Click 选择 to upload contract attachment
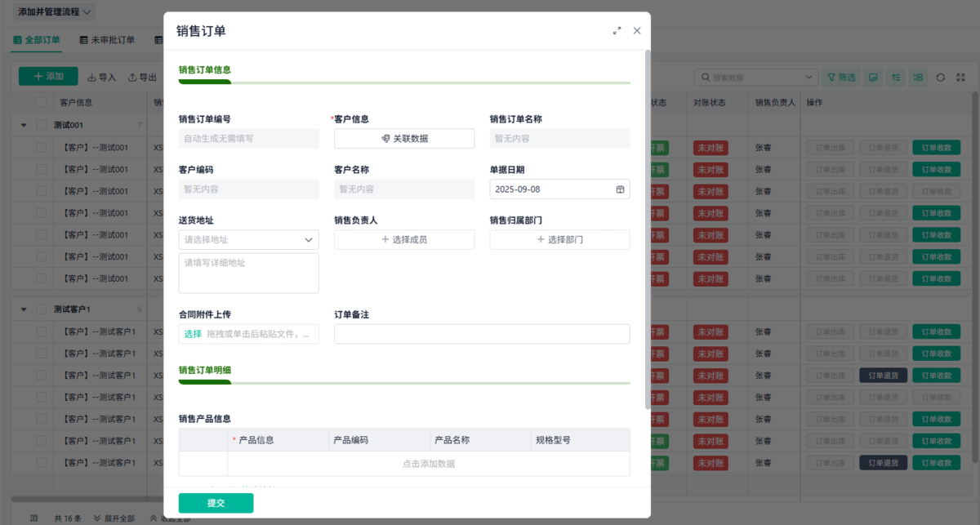The height and width of the screenshot is (525, 980). click(193, 334)
